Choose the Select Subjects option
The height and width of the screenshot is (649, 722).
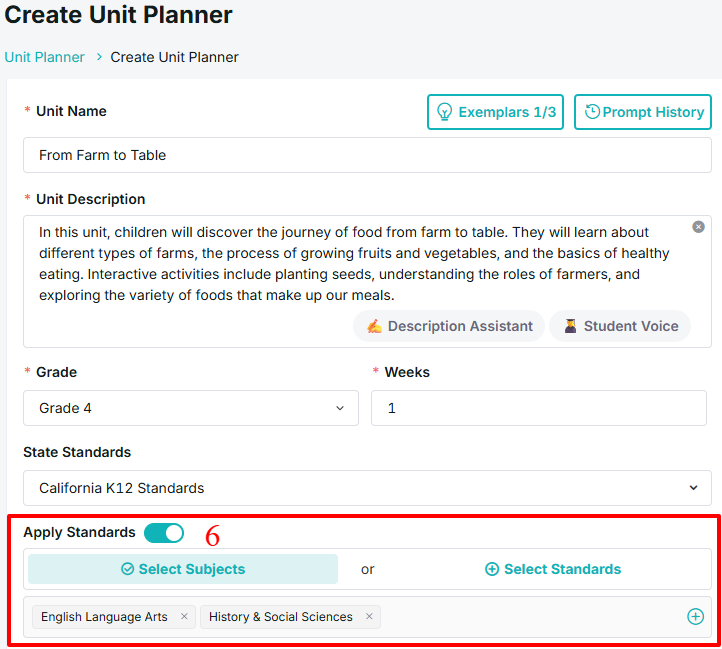point(183,569)
